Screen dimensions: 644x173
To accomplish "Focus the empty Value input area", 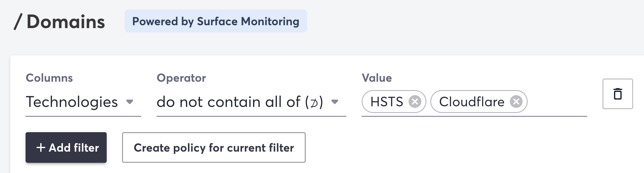I will tap(556, 102).
